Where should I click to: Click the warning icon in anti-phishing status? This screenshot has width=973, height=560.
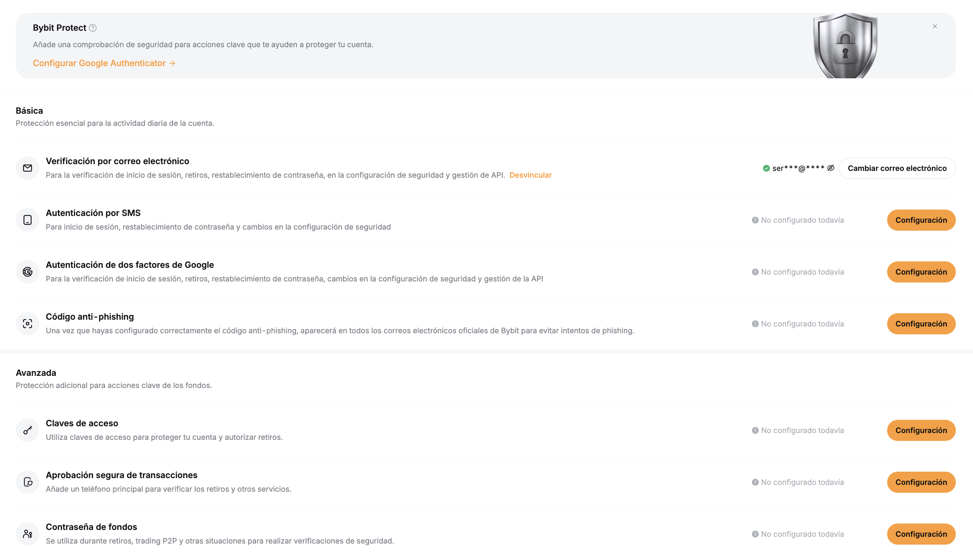[x=755, y=324]
